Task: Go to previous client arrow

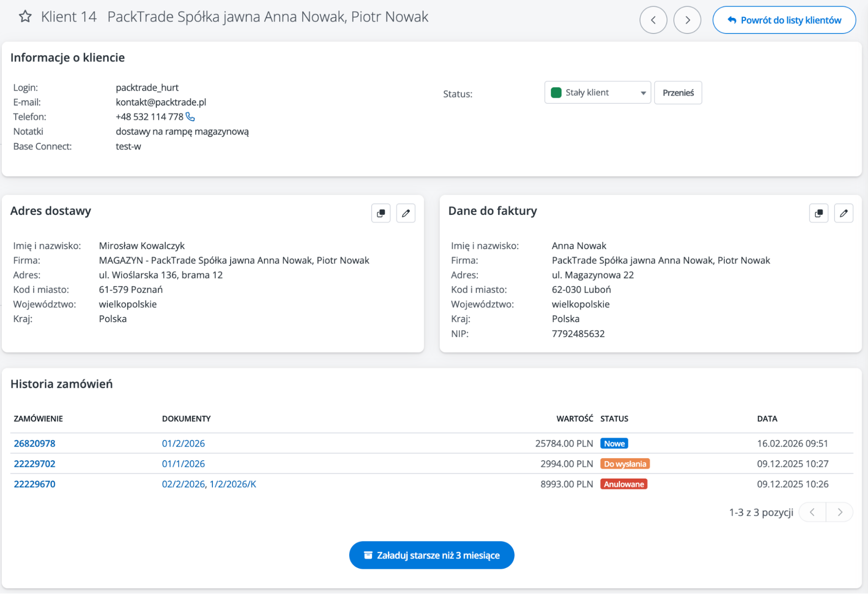Action: coord(653,20)
